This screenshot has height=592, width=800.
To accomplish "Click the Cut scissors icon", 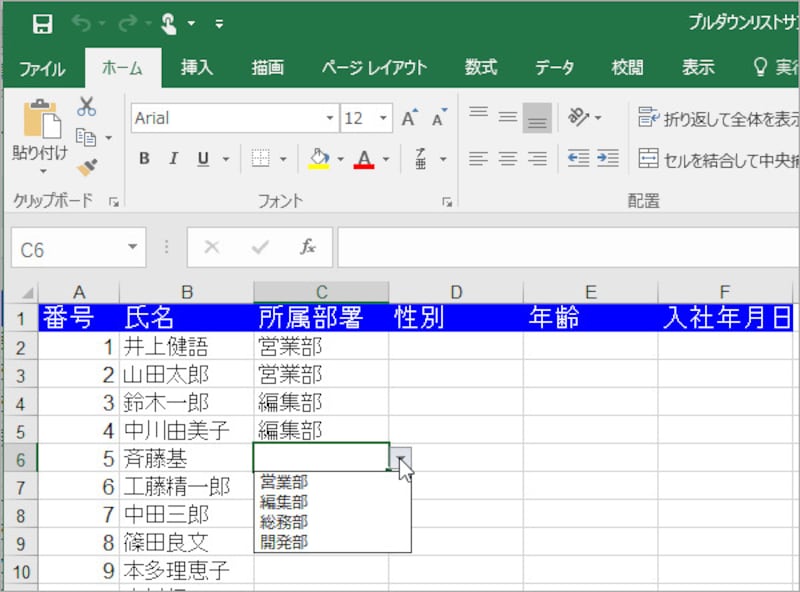I will pos(85,105).
